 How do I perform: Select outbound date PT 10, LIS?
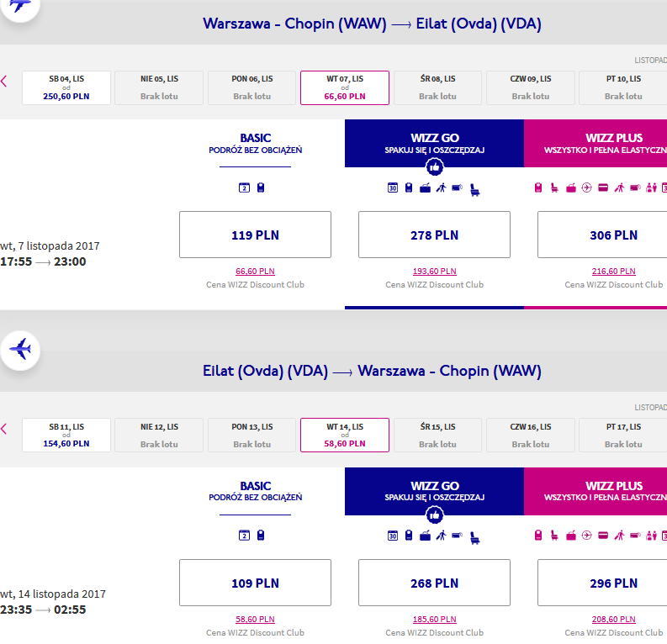point(623,87)
